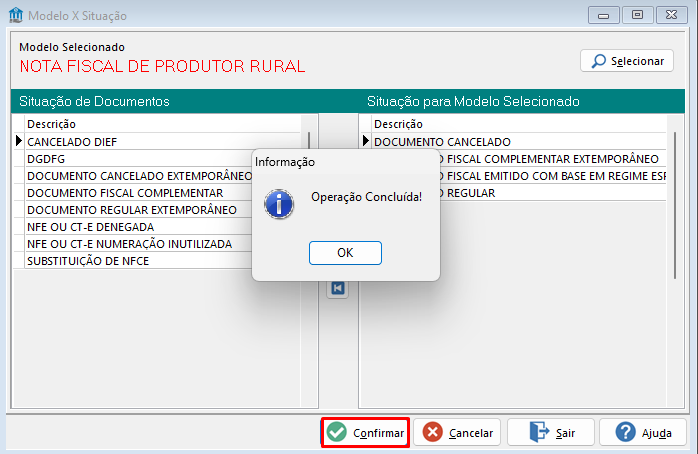Click the Cancelar button
This screenshot has height=454, width=698.
coord(457,432)
